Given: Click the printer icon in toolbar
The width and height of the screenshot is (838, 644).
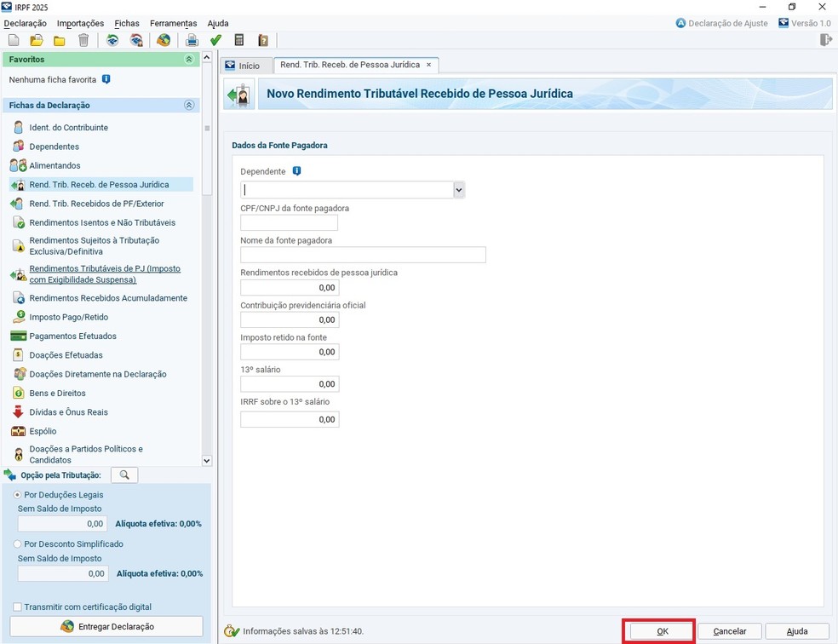Looking at the screenshot, I should 192,40.
